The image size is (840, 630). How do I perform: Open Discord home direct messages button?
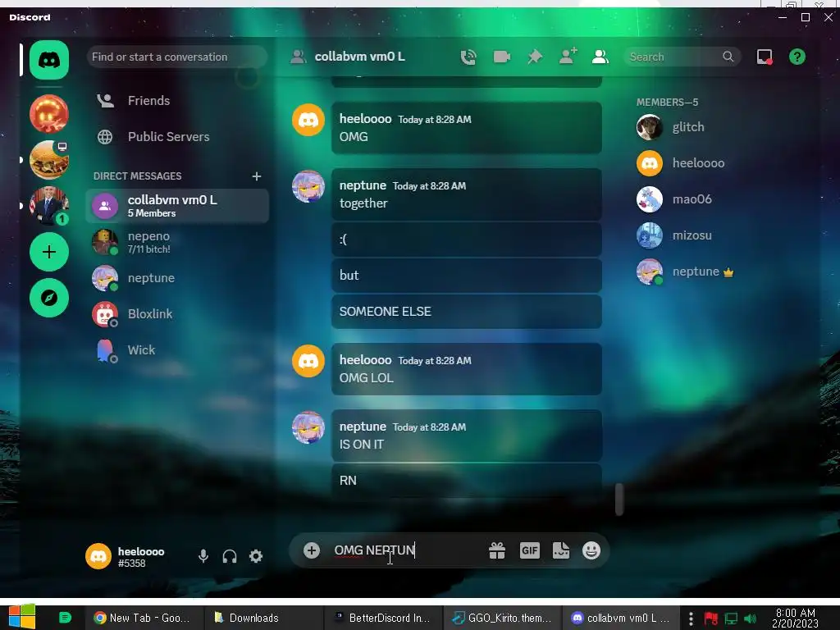click(48, 59)
